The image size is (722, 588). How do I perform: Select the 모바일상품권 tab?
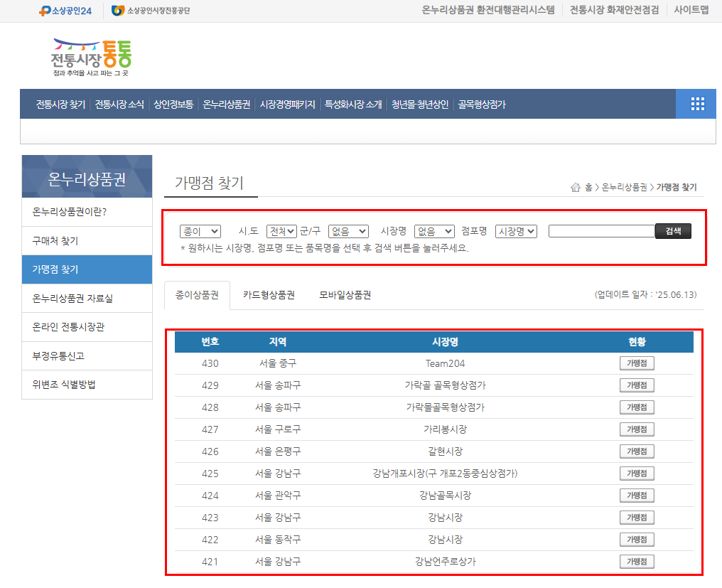[x=345, y=295]
